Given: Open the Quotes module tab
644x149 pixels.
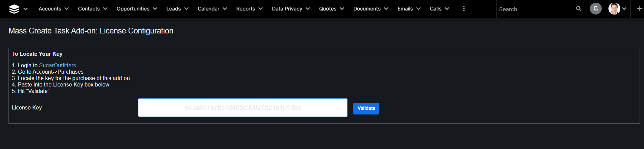Looking at the screenshot, I should pos(328,9).
